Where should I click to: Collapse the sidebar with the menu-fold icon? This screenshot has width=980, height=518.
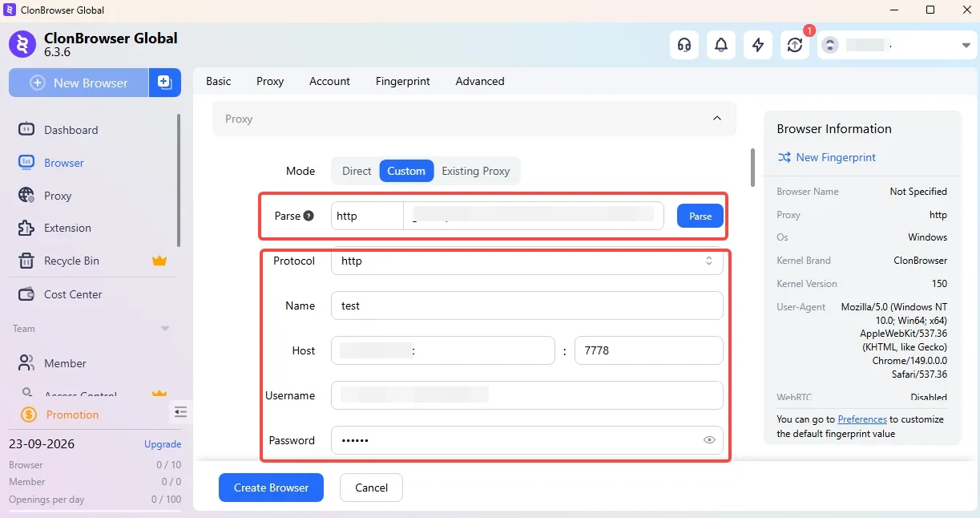click(180, 411)
